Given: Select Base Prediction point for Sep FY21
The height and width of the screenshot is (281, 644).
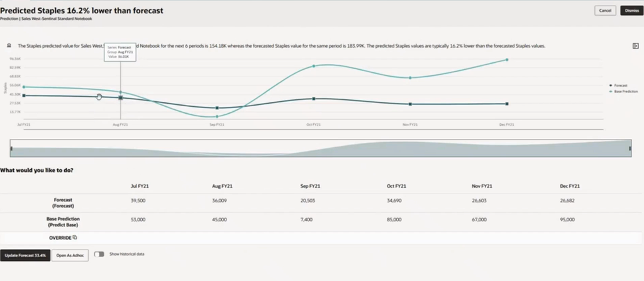Looking at the screenshot, I should [x=217, y=117].
